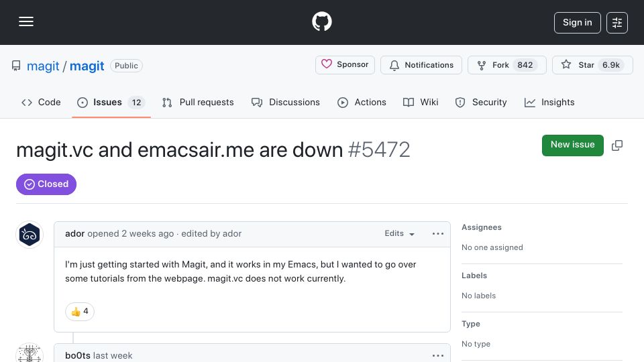Copy issue link icon beside New issue
Image resolution: width=644 pixels, height=362 pixels.
click(617, 145)
